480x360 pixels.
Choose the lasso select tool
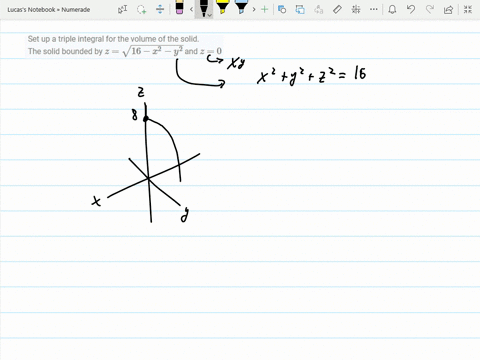142,9
